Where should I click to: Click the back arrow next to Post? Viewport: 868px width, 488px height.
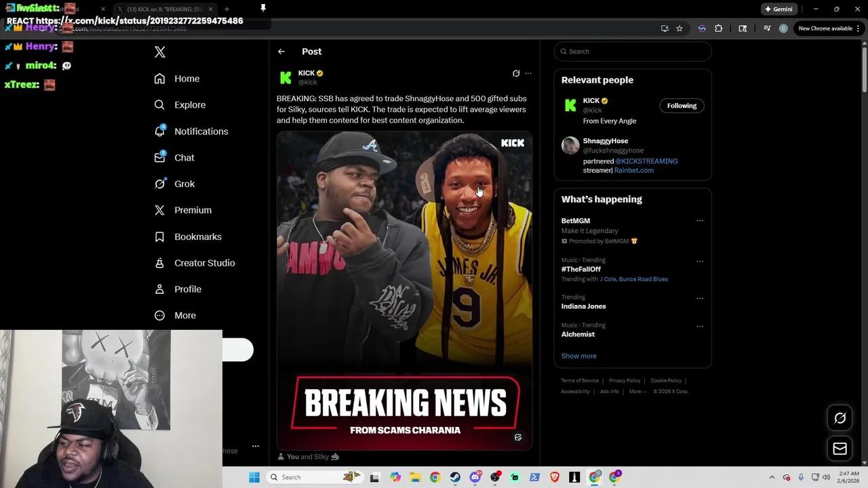281,52
